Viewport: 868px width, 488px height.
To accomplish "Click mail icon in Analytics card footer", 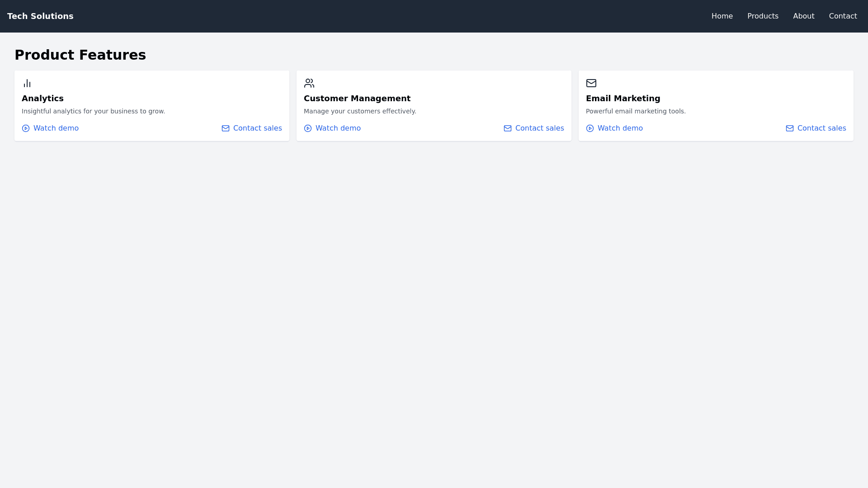I will click(x=226, y=128).
